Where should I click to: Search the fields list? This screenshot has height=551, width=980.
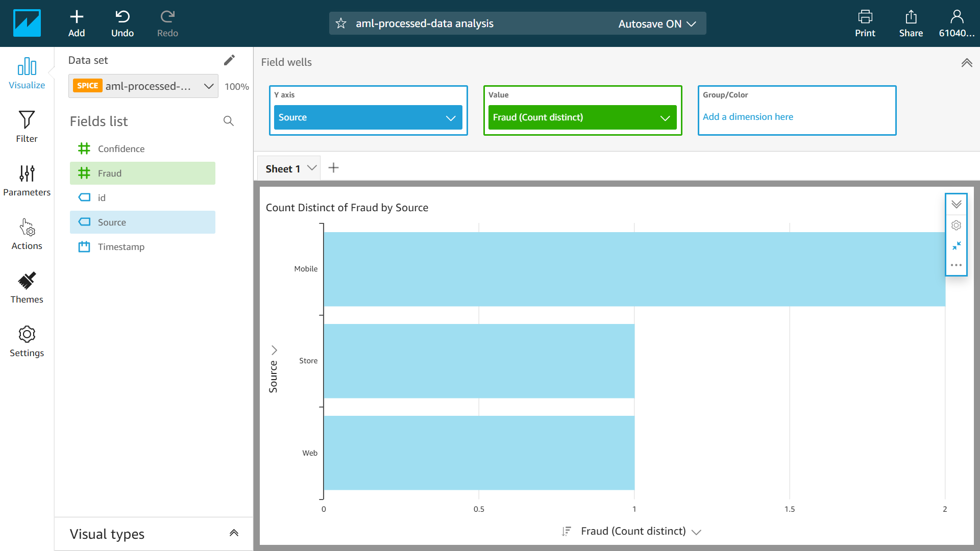point(228,121)
